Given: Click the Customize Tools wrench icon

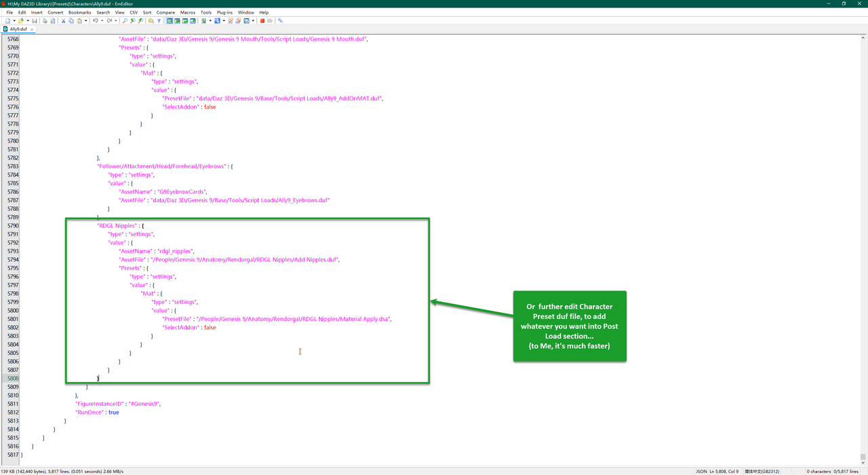Looking at the screenshot, I should pyautogui.click(x=280, y=20).
